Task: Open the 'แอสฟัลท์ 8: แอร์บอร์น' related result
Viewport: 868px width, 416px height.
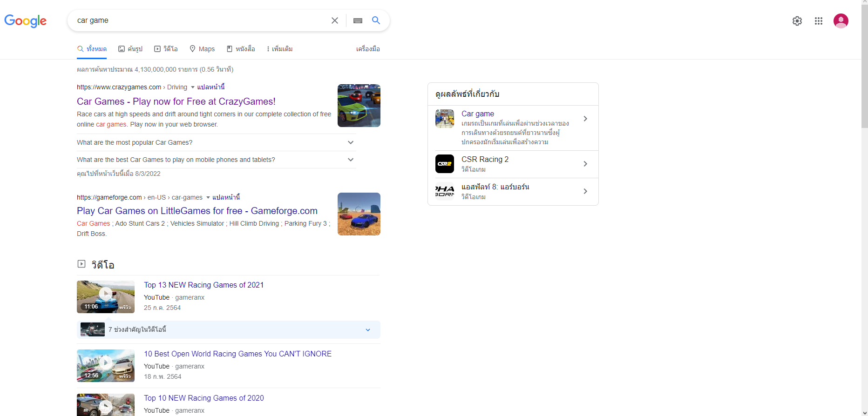Action: pos(495,187)
